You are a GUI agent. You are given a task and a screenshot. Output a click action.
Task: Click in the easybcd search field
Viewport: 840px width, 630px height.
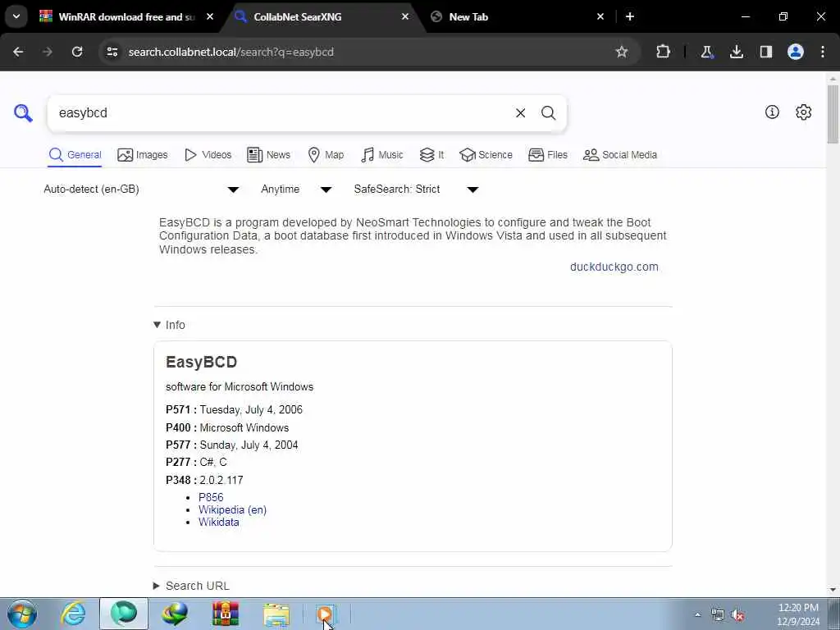(279, 113)
